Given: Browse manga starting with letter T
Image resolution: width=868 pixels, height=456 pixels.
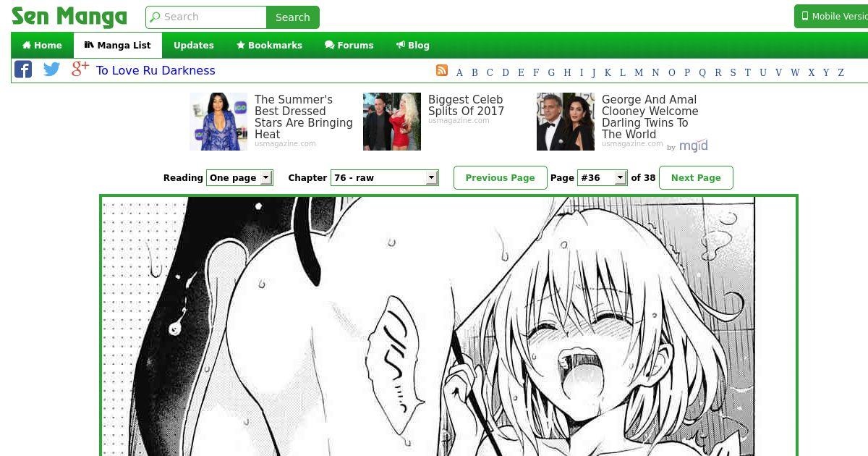Looking at the screenshot, I should coord(748,72).
